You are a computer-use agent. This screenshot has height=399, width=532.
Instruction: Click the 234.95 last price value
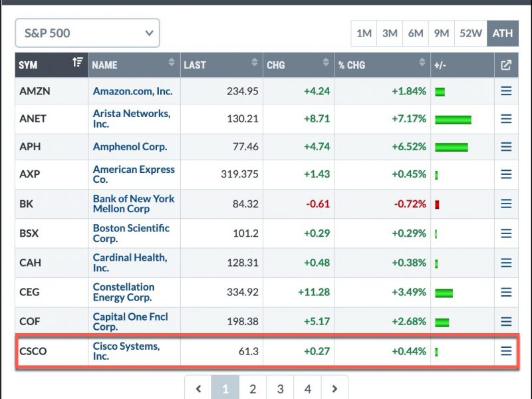tap(242, 91)
